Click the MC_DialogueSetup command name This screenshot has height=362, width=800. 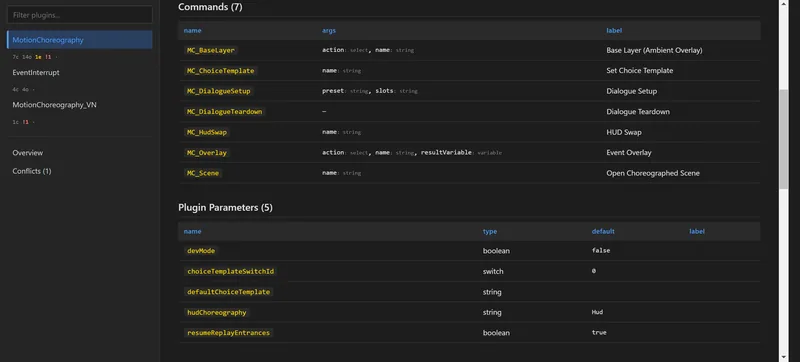click(218, 91)
